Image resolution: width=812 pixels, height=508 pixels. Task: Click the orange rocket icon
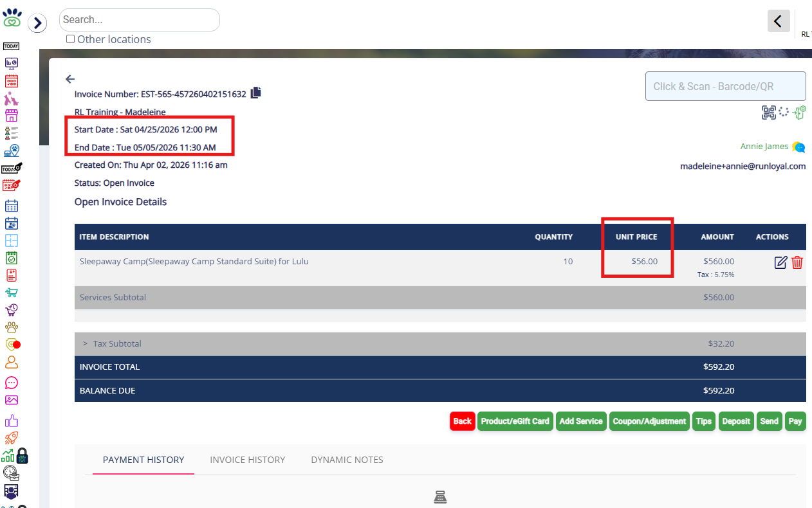point(12,439)
